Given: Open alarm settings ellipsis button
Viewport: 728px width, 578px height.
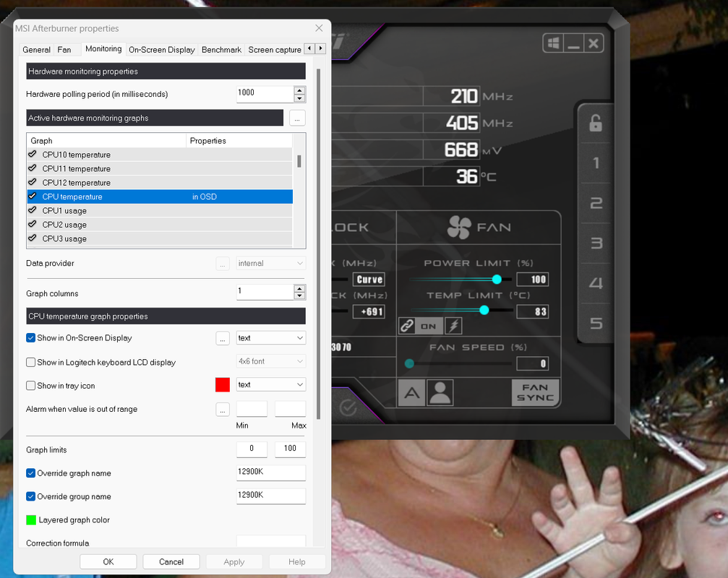Looking at the screenshot, I should pos(223,409).
